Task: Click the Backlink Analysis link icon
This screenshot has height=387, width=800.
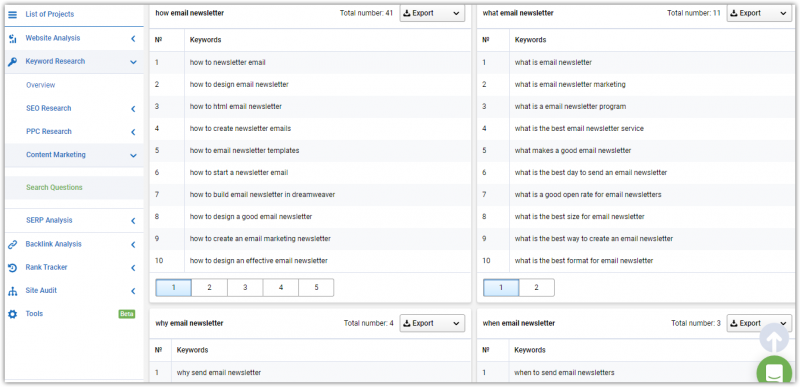Action: [x=13, y=245]
